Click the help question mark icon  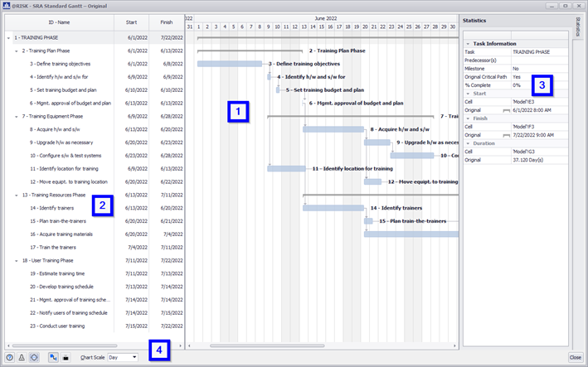pos(8,357)
